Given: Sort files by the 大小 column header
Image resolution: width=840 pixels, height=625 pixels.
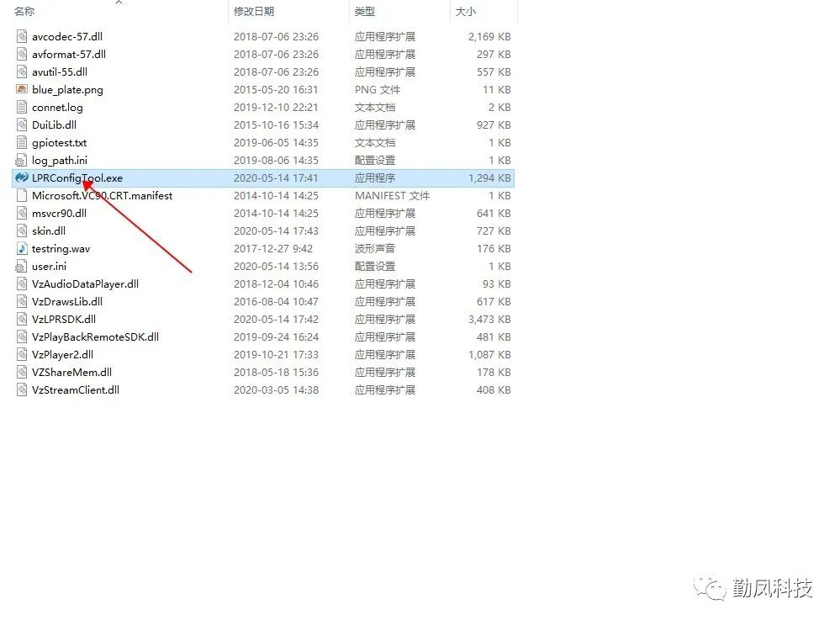Looking at the screenshot, I should click(465, 11).
